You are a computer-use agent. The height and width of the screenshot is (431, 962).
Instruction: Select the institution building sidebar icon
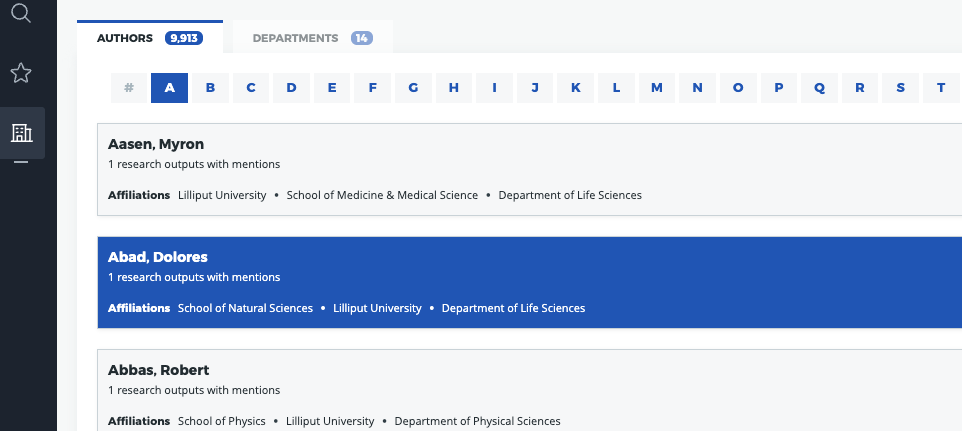[21, 132]
